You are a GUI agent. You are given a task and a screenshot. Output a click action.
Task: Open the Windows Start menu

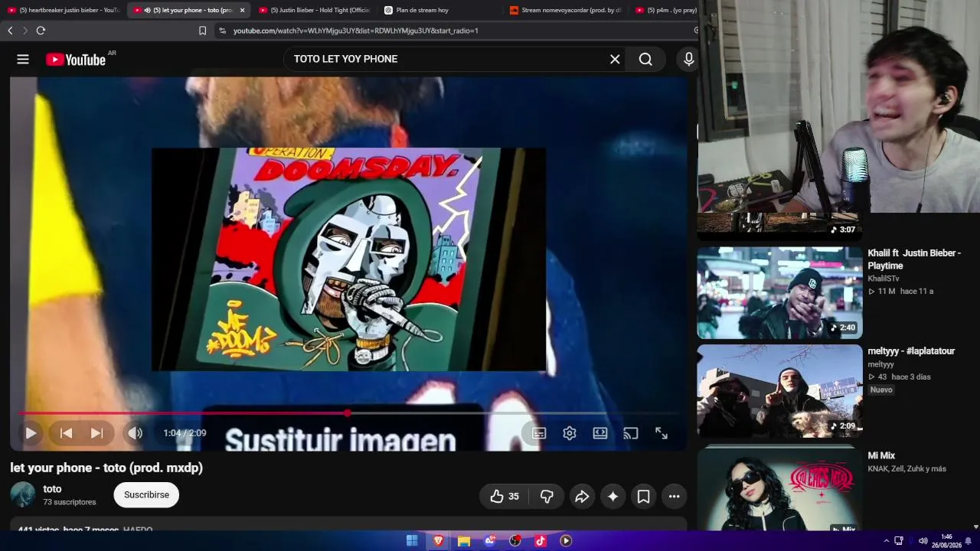412,541
